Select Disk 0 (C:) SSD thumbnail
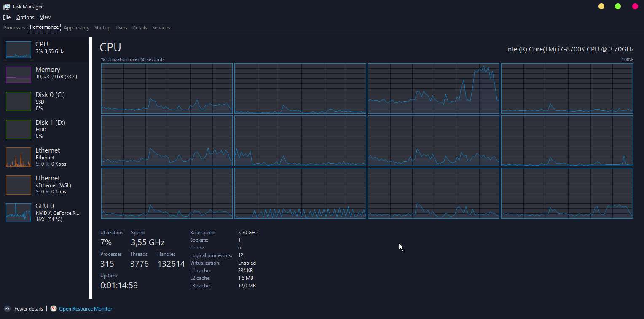 (x=19, y=102)
